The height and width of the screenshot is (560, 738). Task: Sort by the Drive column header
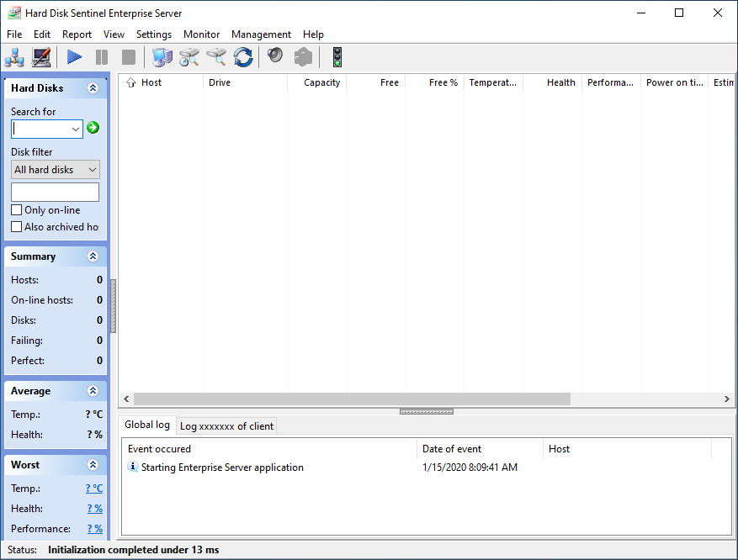[245, 82]
